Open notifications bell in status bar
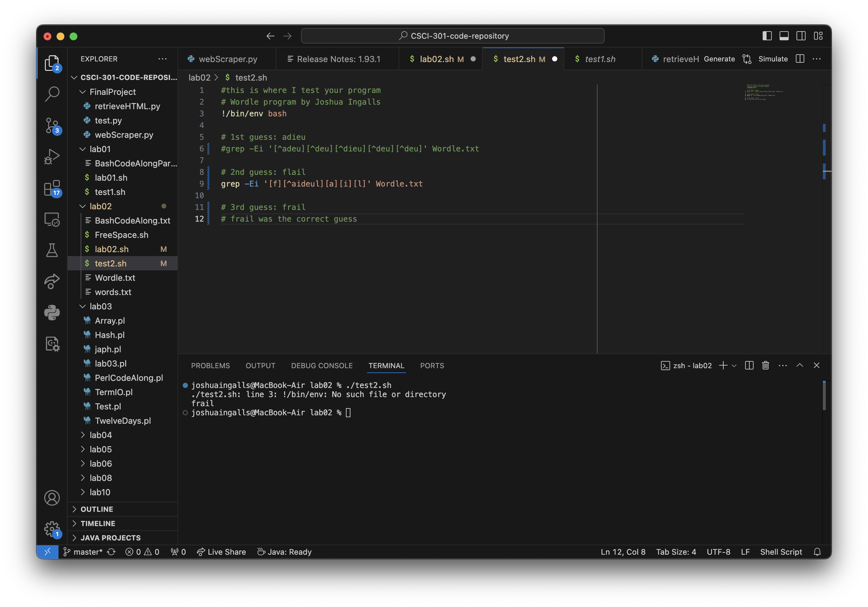This screenshot has width=868, height=607. point(817,552)
